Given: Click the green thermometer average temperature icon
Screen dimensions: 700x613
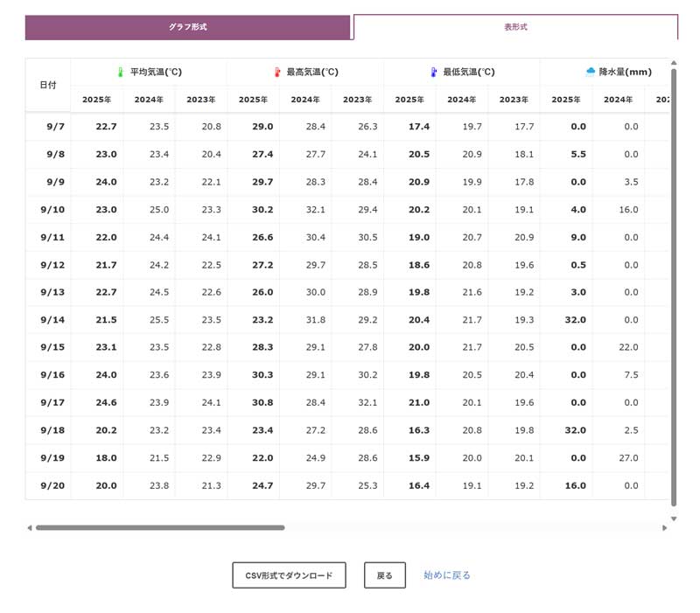Looking at the screenshot, I should pos(121,73).
